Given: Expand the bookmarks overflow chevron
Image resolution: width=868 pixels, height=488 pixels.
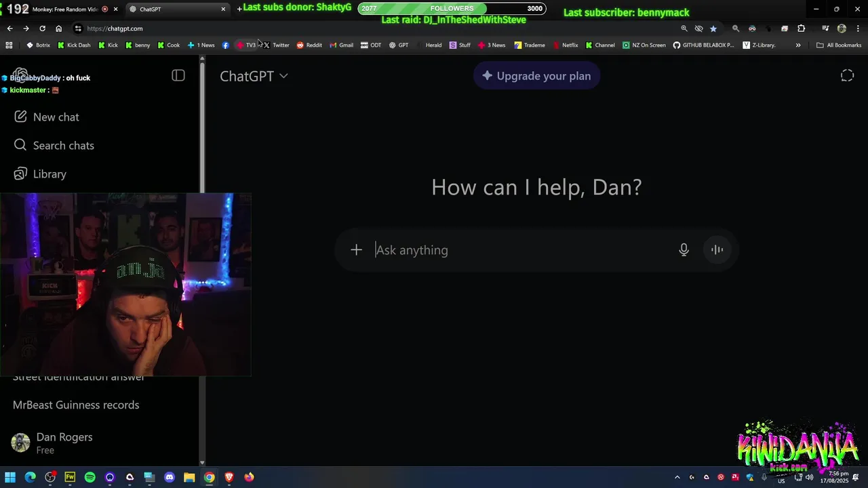Looking at the screenshot, I should tap(798, 45).
